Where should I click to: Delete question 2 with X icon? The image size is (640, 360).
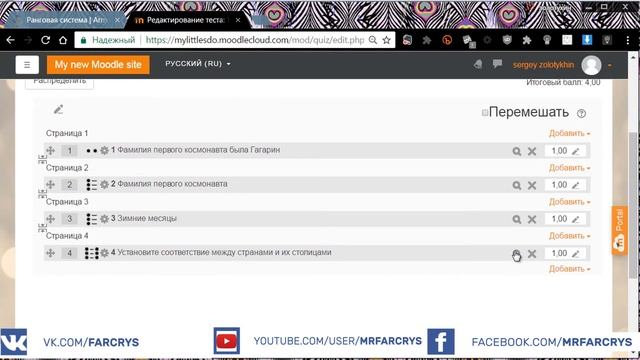(532, 185)
